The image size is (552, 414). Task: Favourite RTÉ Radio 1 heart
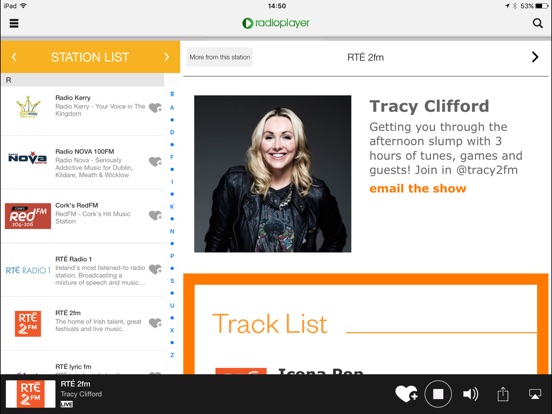(x=155, y=269)
